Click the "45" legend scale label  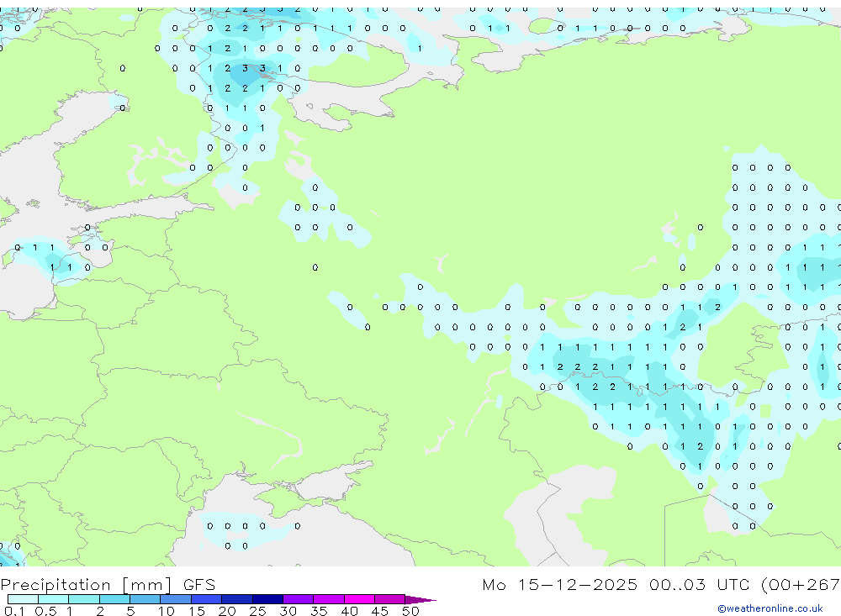coord(380,611)
